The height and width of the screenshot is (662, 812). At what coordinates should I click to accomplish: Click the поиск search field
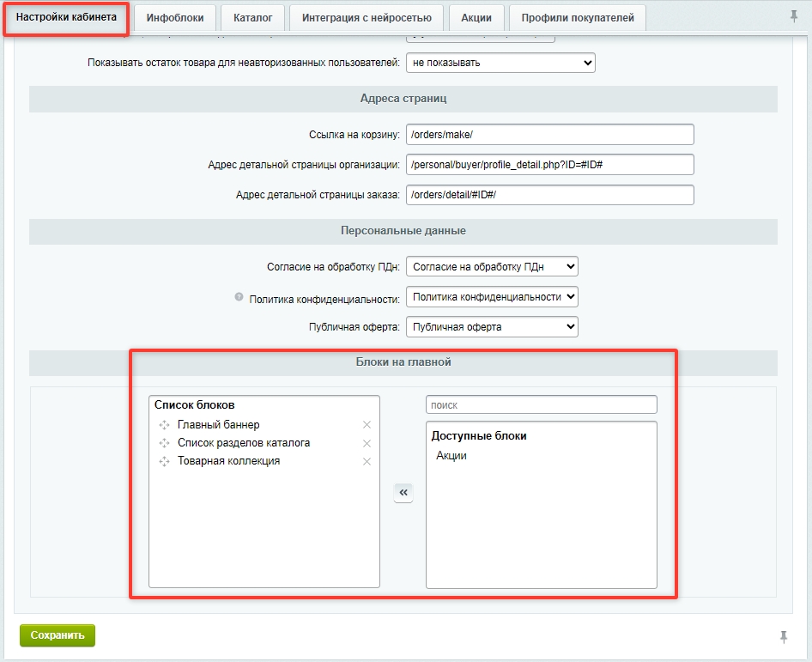pyautogui.click(x=541, y=405)
